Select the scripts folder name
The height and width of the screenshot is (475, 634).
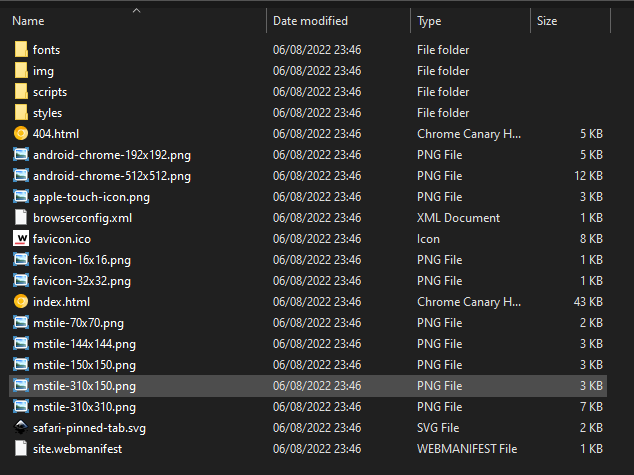(50, 92)
